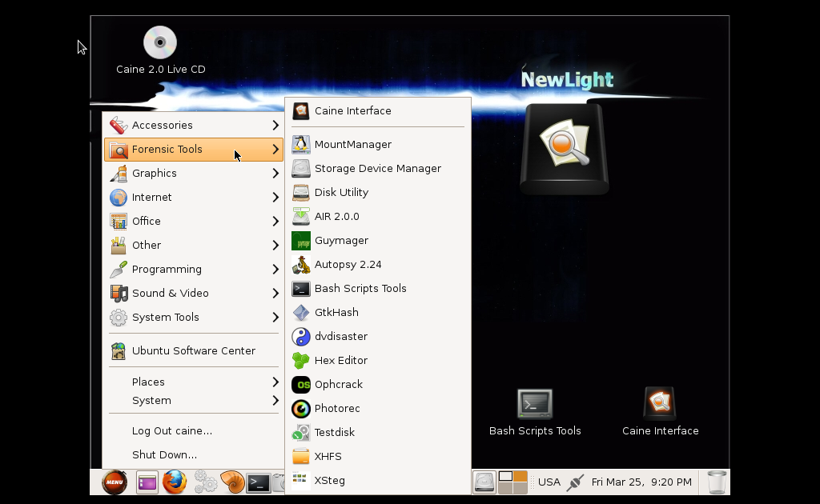Select the Office menu category

(194, 222)
